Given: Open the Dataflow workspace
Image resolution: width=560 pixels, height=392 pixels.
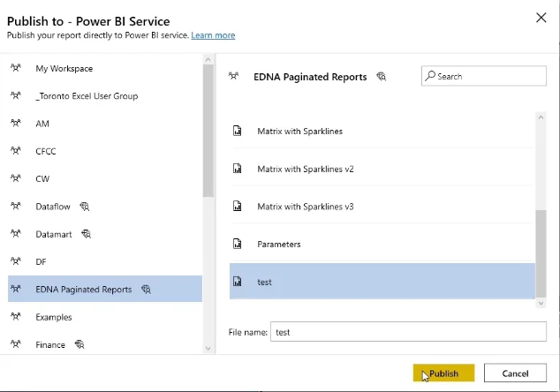Looking at the screenshot, I should coord(105,207).
